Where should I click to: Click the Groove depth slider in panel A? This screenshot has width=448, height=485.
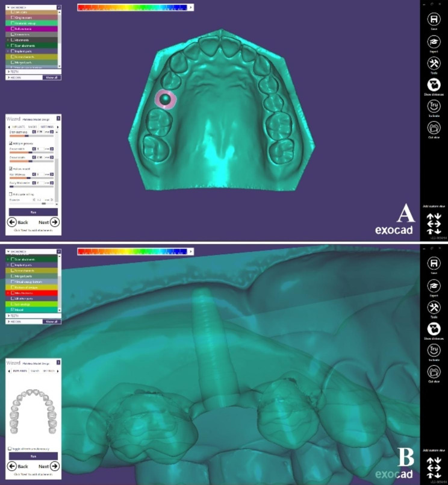[31, 161]
